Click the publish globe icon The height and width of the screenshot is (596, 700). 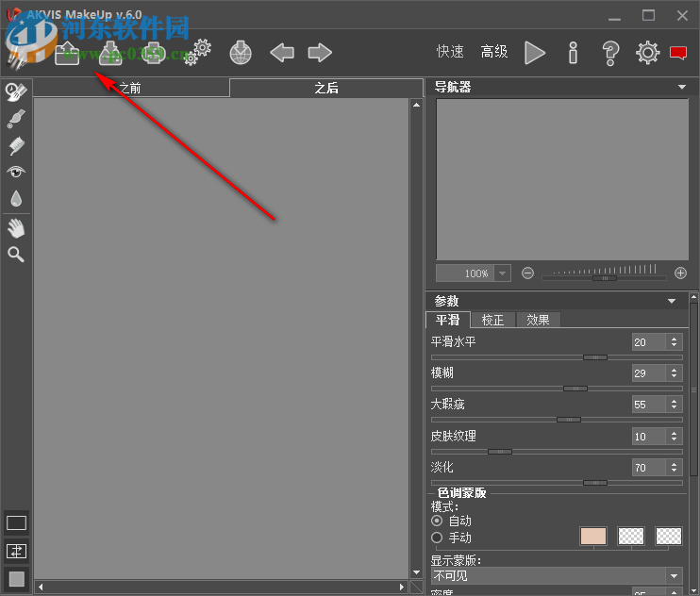(x=241, y=53)
